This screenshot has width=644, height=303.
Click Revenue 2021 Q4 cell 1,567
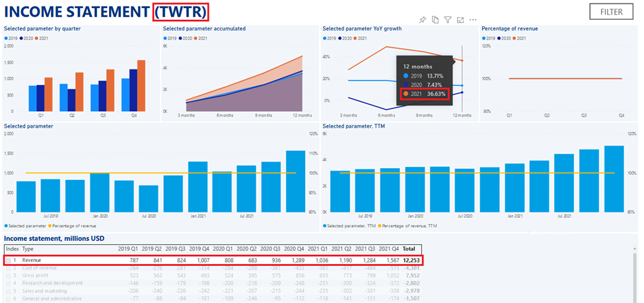point(392,260)
